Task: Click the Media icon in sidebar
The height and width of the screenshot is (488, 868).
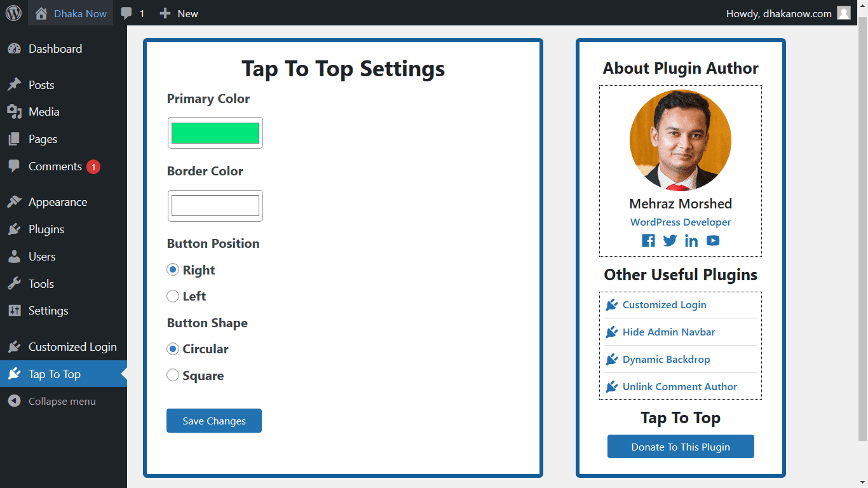Action: pyautogui.click(x=14, y=112)
